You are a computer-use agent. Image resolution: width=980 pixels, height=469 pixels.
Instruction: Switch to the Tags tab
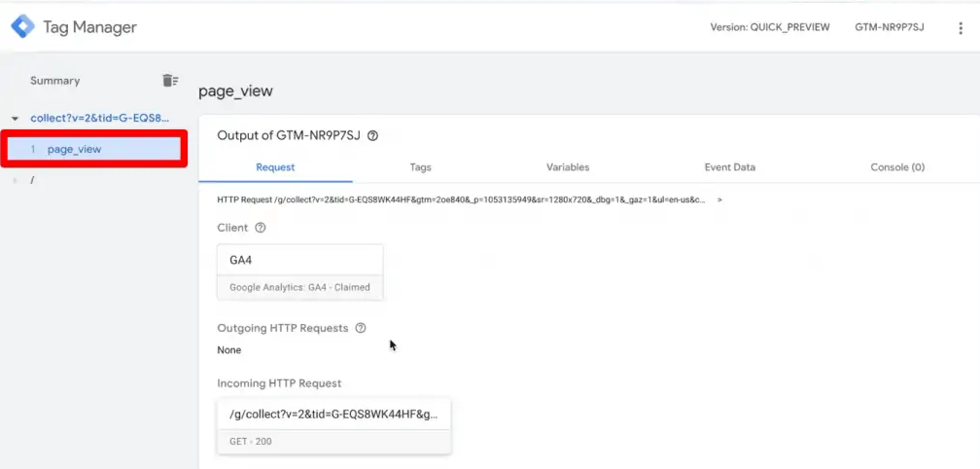tap(421, 167)
